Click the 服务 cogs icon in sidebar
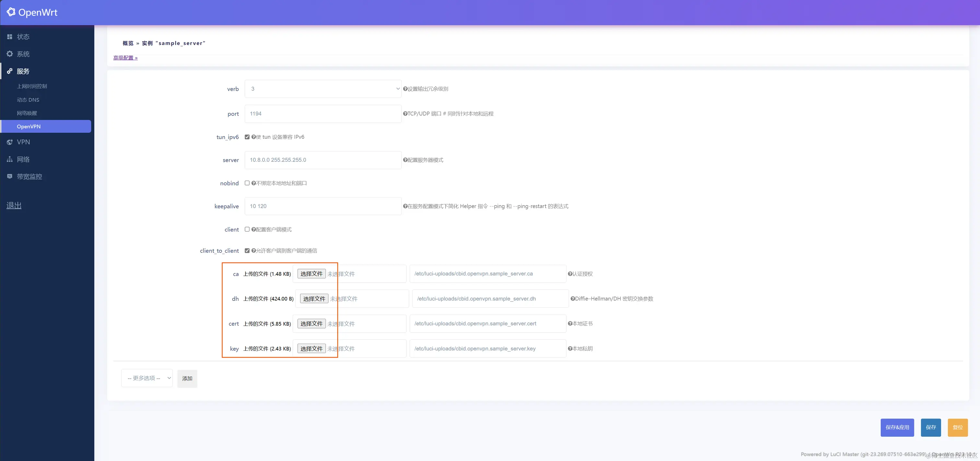Screen dimensions: 980x461 pyautogui.click(x=9, y=71)
